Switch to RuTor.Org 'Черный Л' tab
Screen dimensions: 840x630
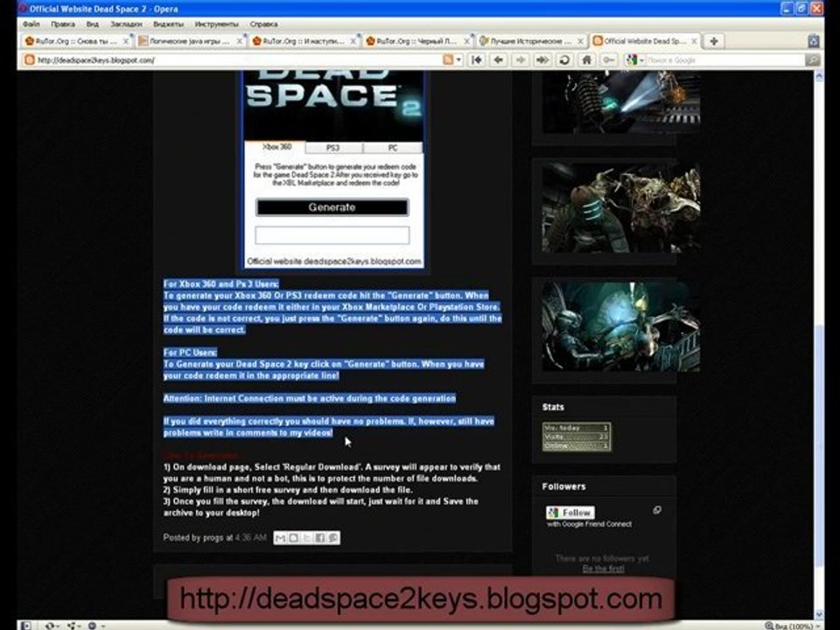pos(416,41)
